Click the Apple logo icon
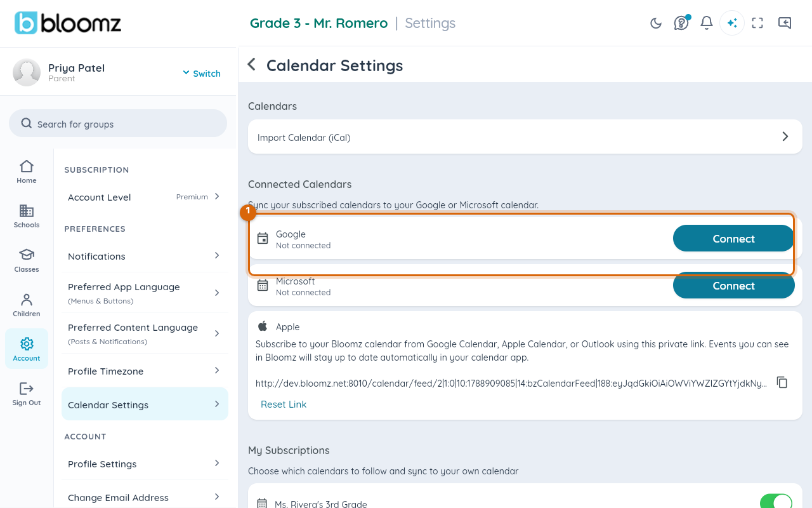Screen dimensions: 812x508 [263, 326]
